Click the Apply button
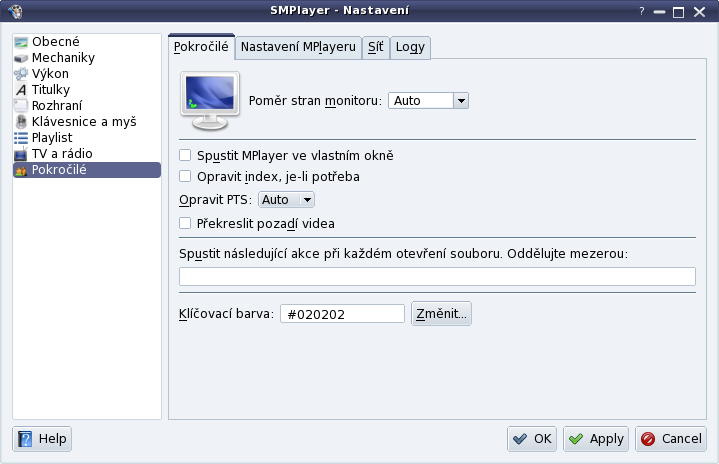The image size is (719, 464). coord(596,439)
